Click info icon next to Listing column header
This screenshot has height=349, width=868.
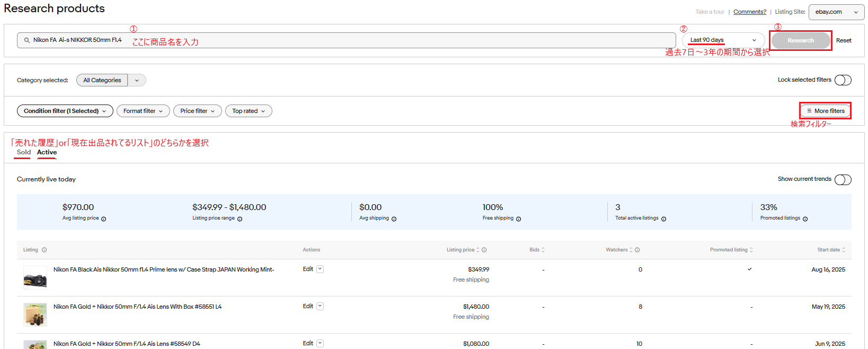(45, 250)
